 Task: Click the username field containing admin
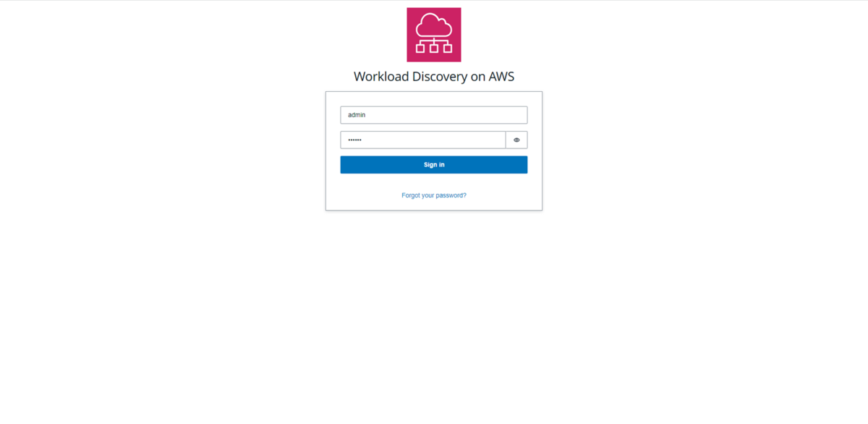click(x=434, y=115)
